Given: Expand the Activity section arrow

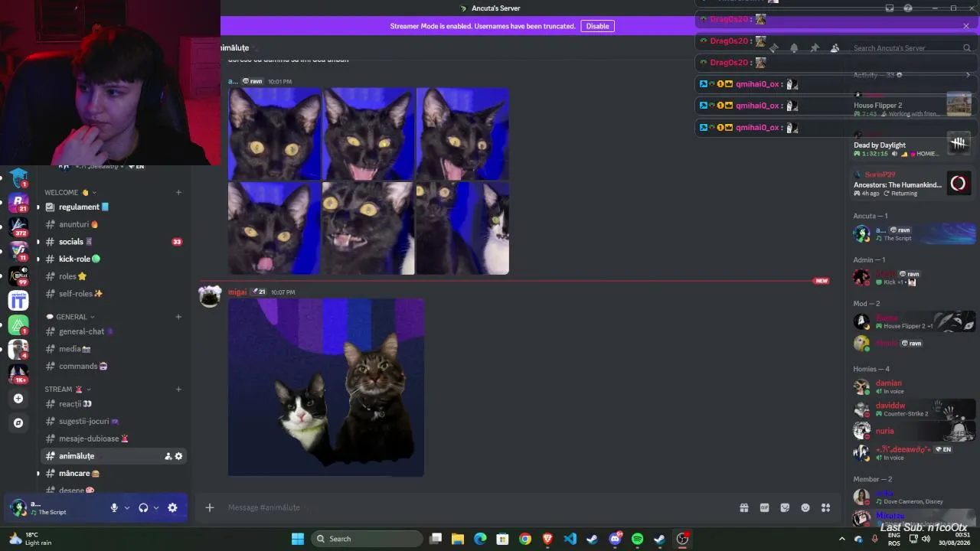Looking at the screenshot, I should (x=968, y=75).
